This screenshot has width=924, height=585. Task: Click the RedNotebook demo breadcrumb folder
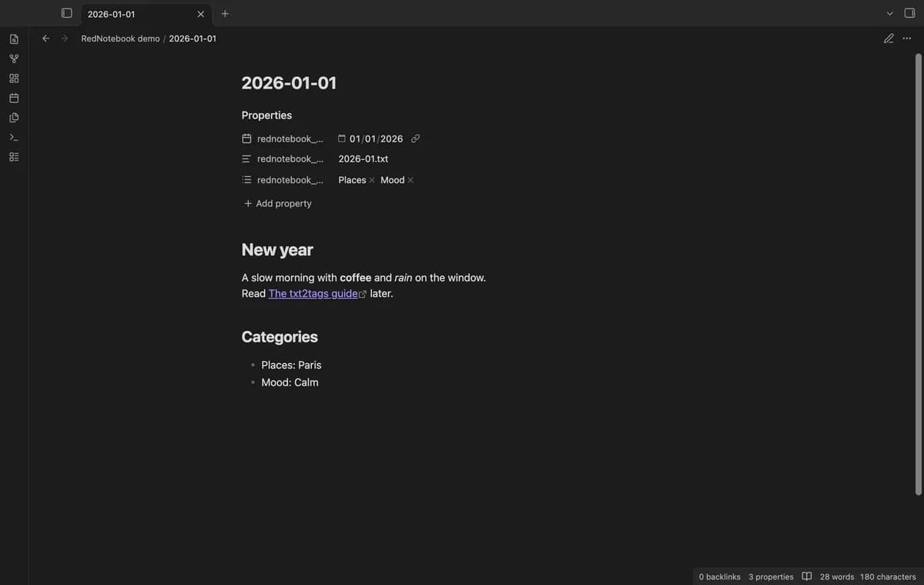[120, 38]
